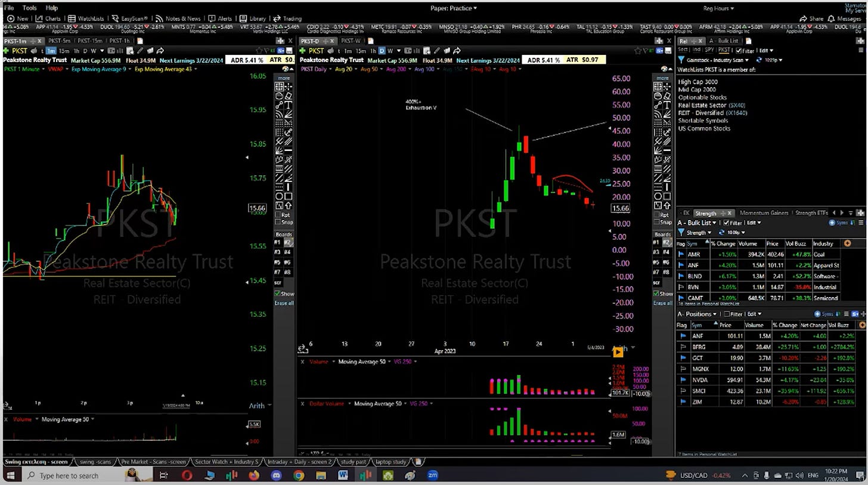Toggle the Rpt checkbox in daily chart tools
Image resolution: width=868 pixels, height=485 pixels.
click(x=658, y=215)
